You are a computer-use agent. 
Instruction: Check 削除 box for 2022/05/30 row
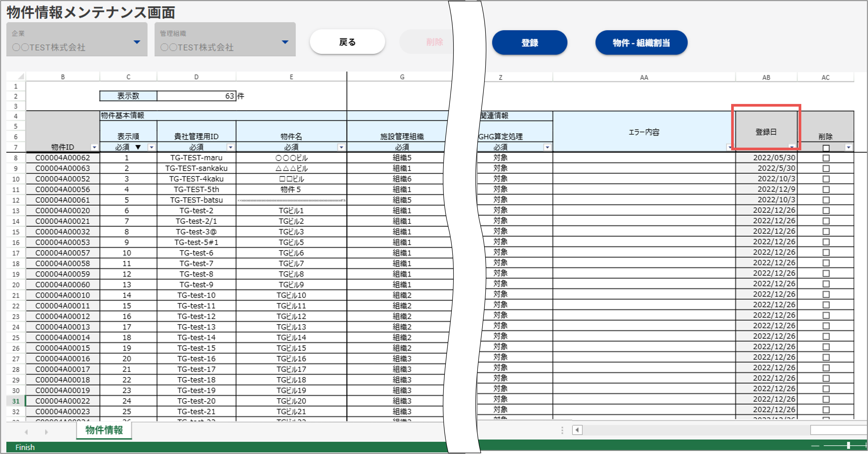click(x=826, y=158)
